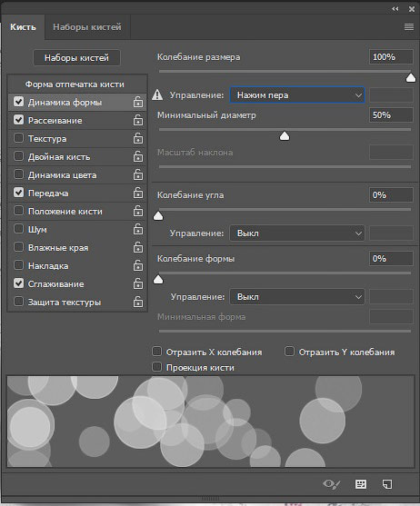Open Управление dropdown under Колебание угла

(x=297, y=233)
